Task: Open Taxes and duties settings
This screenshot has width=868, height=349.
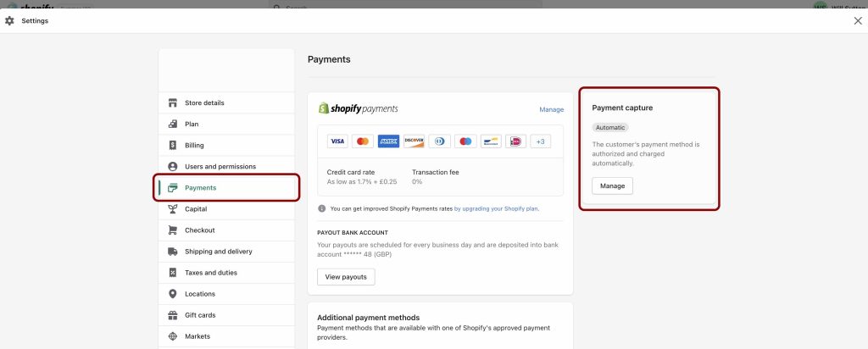Action: point(226,273)
